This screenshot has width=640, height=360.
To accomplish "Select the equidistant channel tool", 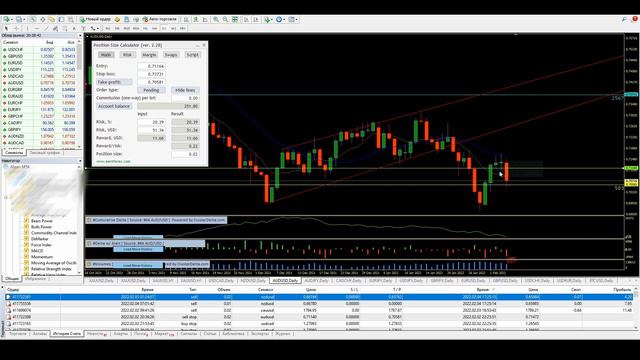I will point(55,28).
